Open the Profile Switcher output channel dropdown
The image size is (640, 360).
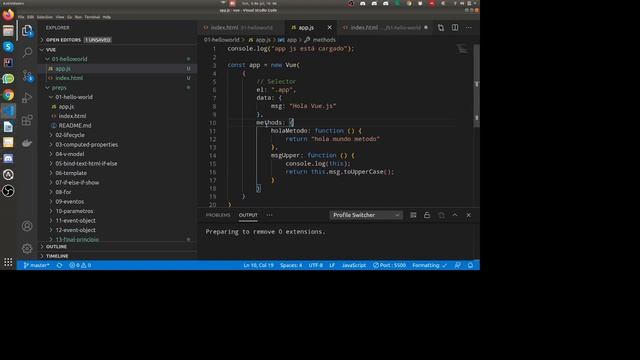click(366, 215)
